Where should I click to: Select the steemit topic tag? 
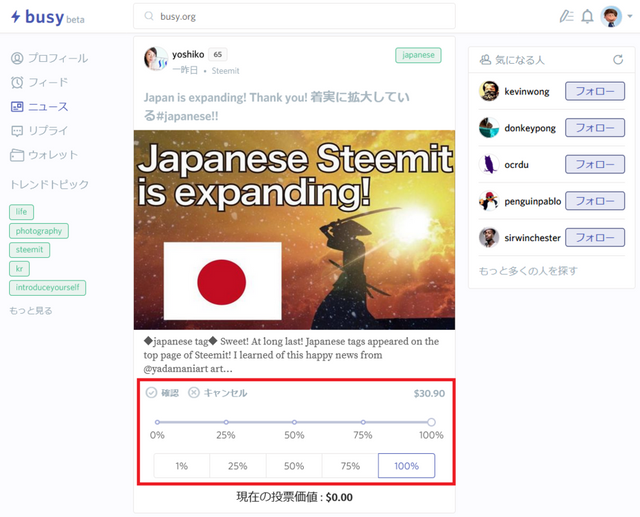coord(29,250)
